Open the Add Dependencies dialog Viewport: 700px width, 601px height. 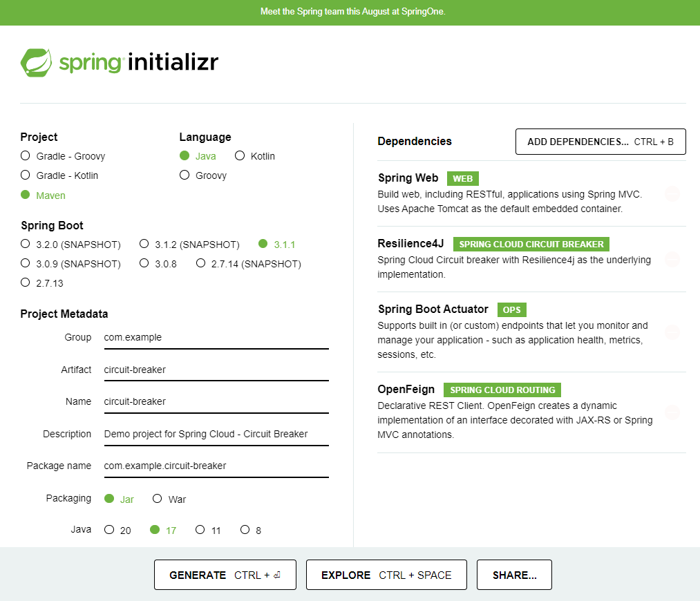[x=600, y=142]
